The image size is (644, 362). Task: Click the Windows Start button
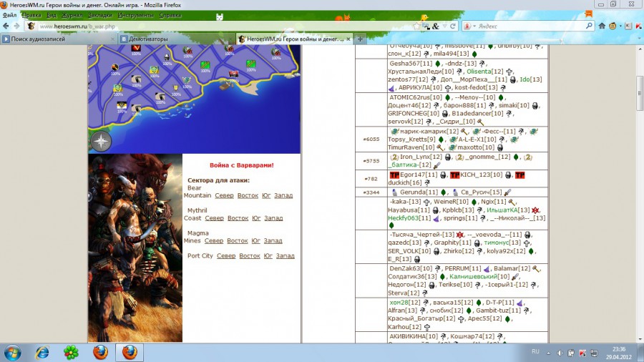[x=12, y=353]
